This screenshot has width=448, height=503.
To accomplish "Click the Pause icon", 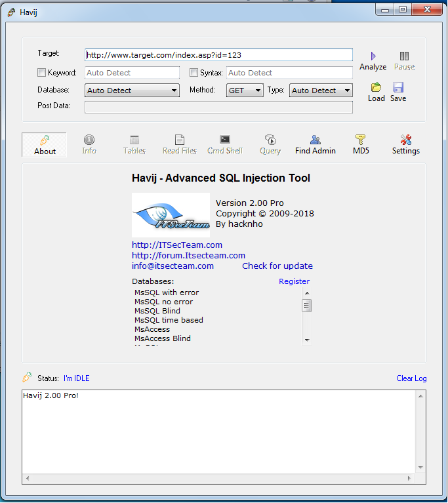I will pyautogui.click(x=404, y=56).
